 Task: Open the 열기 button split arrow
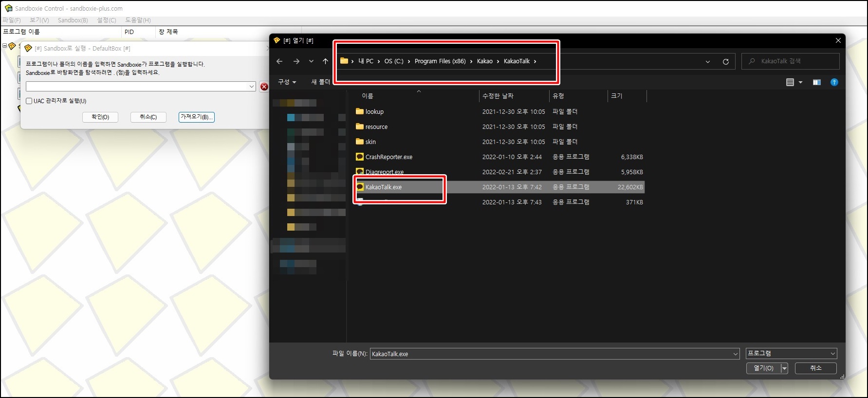pos(784,368)
